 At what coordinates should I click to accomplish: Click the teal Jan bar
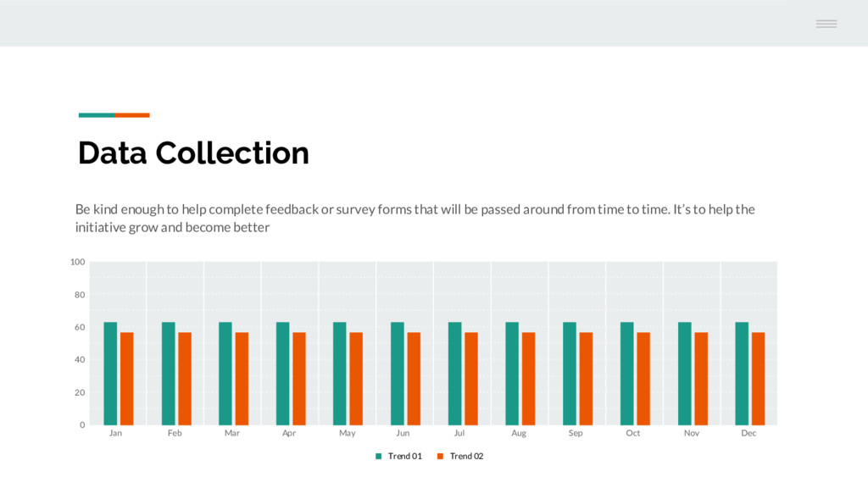point(110,374)
